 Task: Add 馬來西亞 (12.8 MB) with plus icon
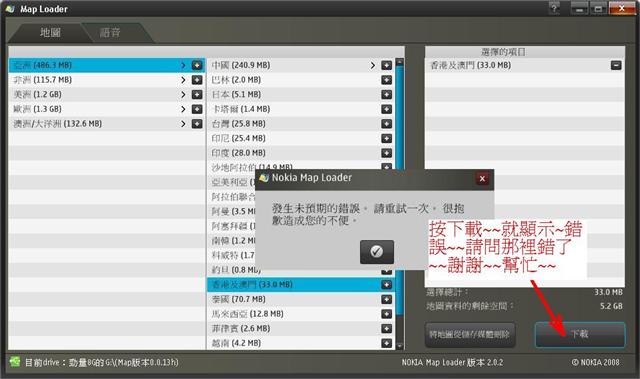(x=387, y=314)
